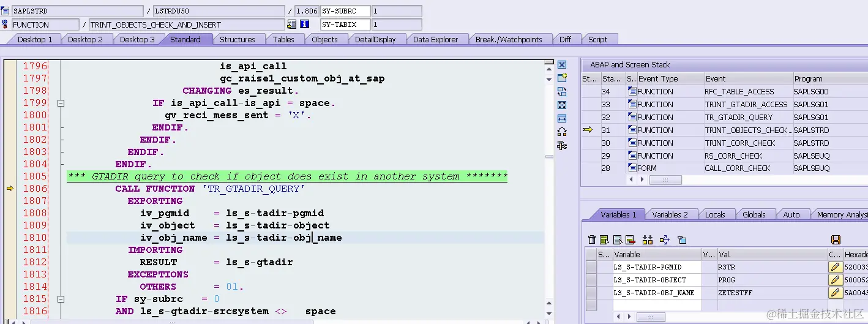Click the SY-TABIX field
This screenshot has height=324, width=868.
[345, 24]
